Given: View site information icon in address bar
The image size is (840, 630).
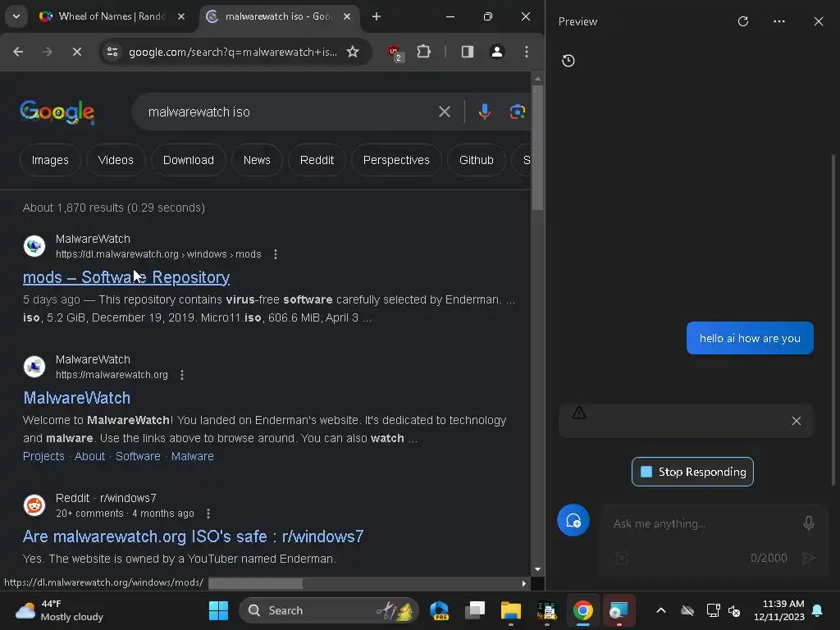Looking at the screenshot, I should click(112, 52).
